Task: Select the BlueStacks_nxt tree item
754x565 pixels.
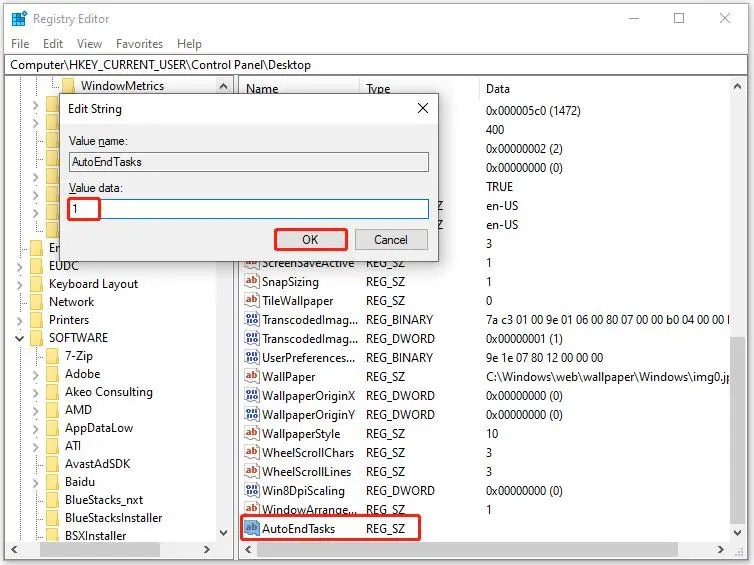Action: tap(104, 500)
